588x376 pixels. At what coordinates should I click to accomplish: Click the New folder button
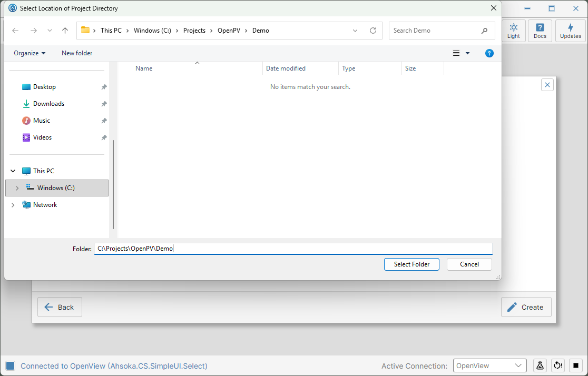77,53
